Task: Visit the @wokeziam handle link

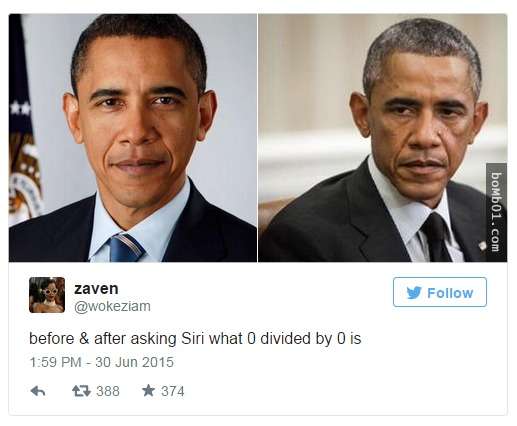Action: [112, 306]
